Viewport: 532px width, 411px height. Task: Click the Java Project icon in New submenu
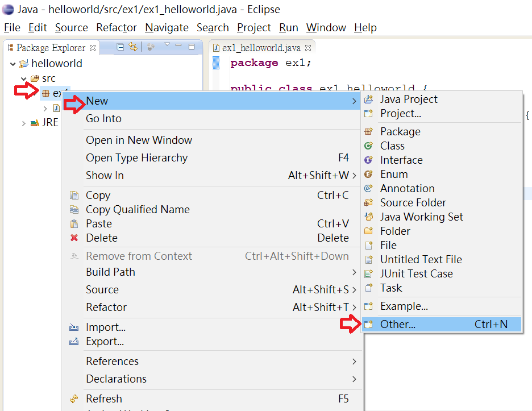[368, 99]
